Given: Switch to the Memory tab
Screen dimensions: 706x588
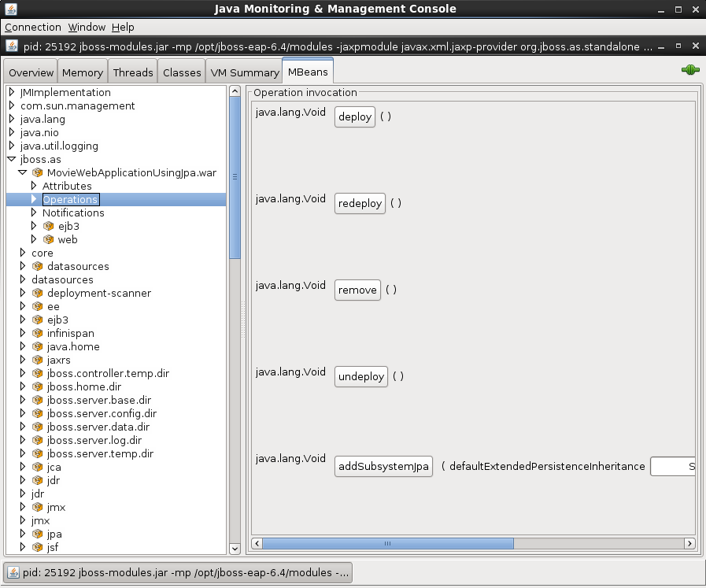Looking at the screenshot, I should [x=83, y=72].
